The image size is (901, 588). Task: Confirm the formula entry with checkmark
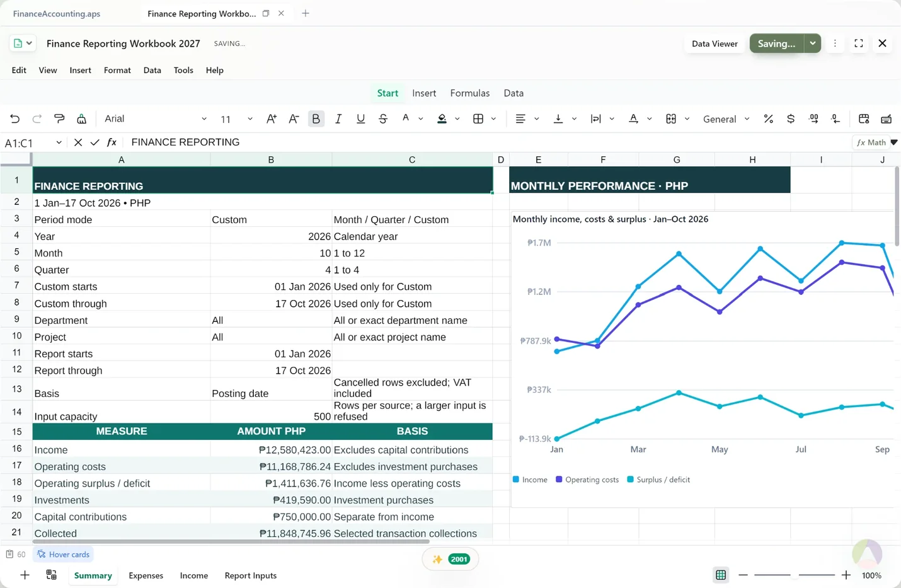click(95, 142)
